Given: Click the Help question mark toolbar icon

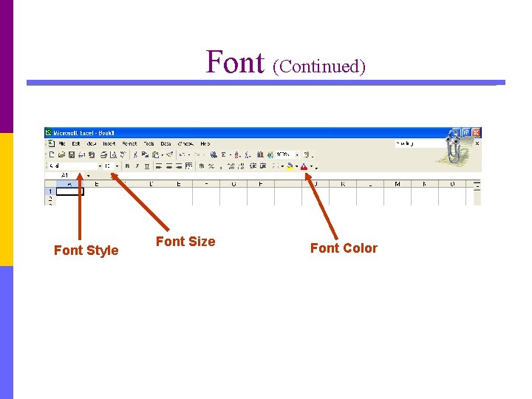Looking at the screenshot, I should (307, 154).
